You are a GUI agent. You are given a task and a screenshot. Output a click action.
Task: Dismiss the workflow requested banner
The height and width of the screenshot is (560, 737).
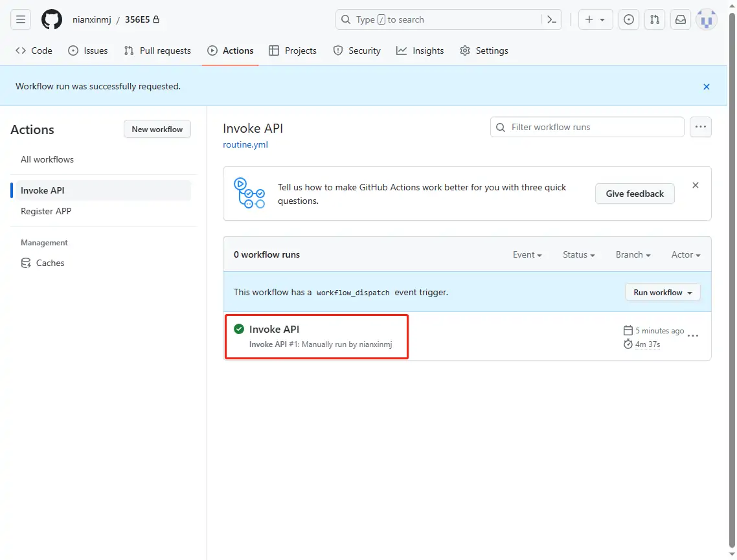[x=707, y=87]
